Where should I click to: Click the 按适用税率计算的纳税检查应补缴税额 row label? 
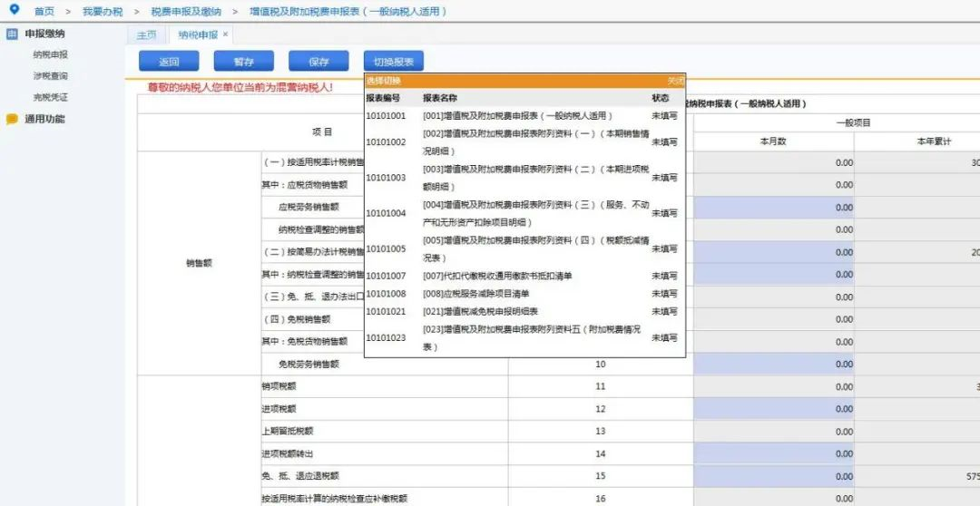[x=334, y=499]
